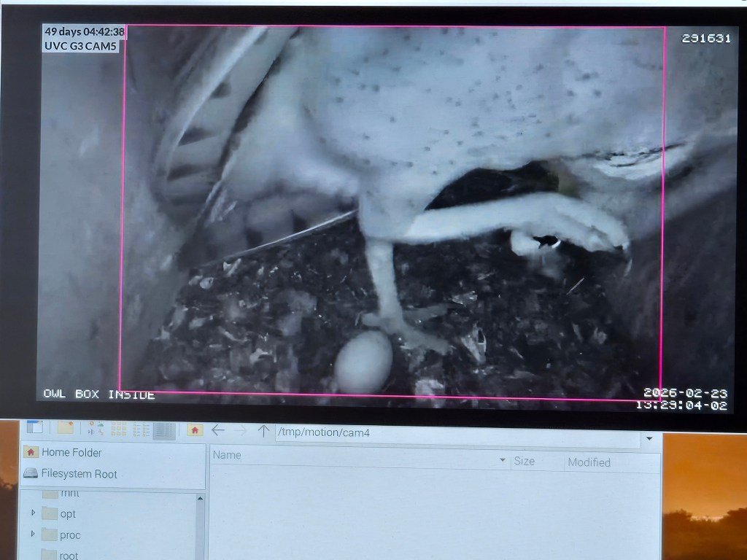Click the /tmp/motion/cam4 path bar
The height and width of the screenshot is (560, 747).
452,432
